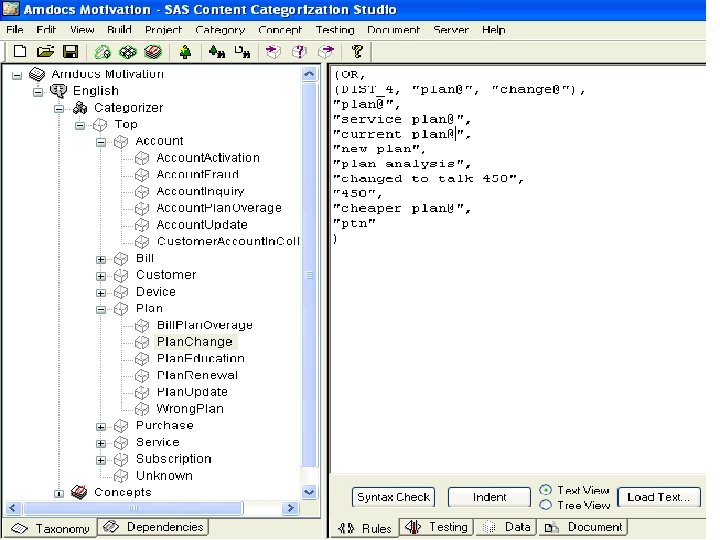720x540 pixels.
Task: Click the cube icon beside AccountFraud
Action: click(x=142, y=174)
